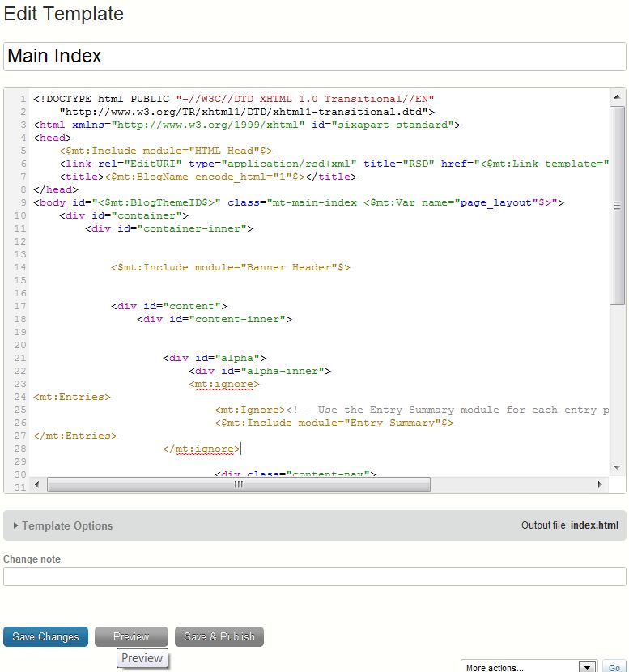Click the <mt:Entries> opening tag on line 24
The image size is (629, 672).
point(72,397)
